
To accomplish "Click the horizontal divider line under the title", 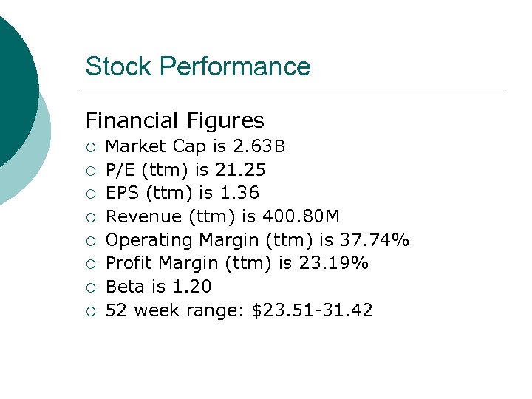I will (x=296, y=89).
